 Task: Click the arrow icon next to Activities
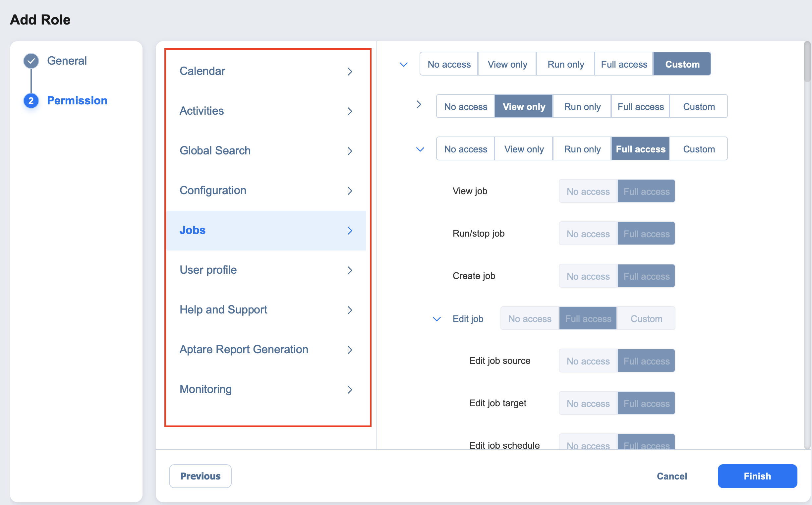pos(350,111)
